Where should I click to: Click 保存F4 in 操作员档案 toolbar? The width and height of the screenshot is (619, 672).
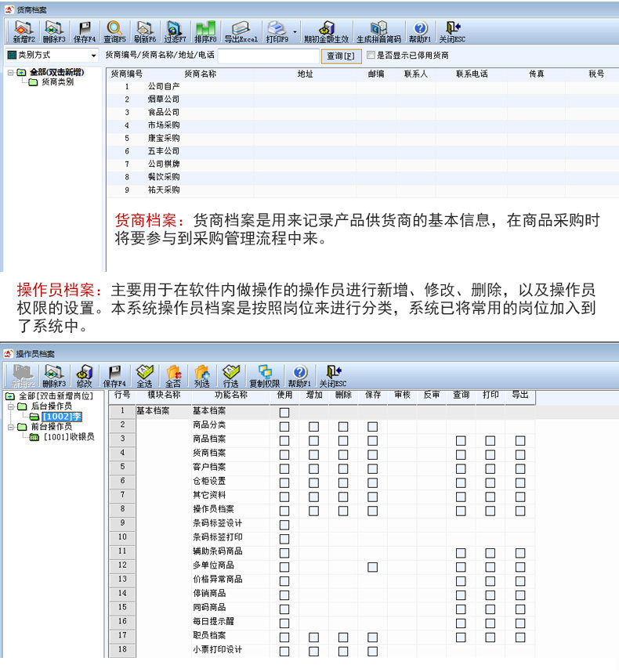[114, 376]
